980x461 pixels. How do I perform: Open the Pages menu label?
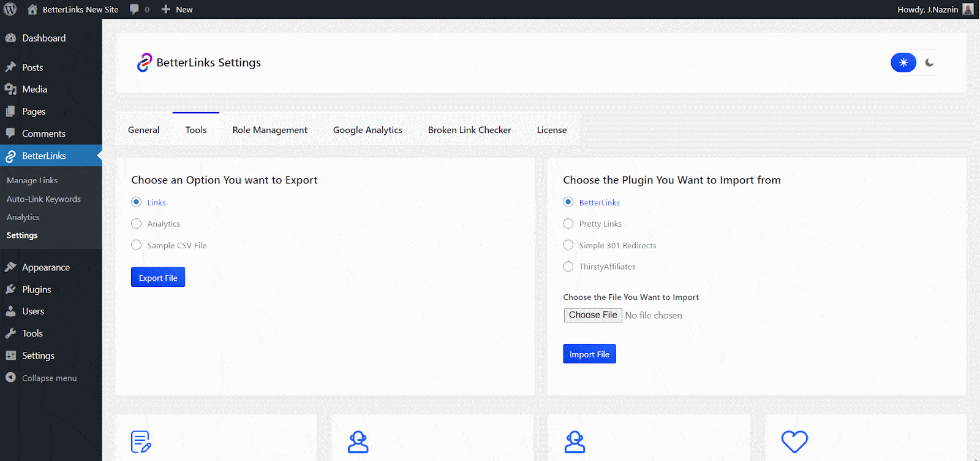pyautogui.click(x=34, y=112)
